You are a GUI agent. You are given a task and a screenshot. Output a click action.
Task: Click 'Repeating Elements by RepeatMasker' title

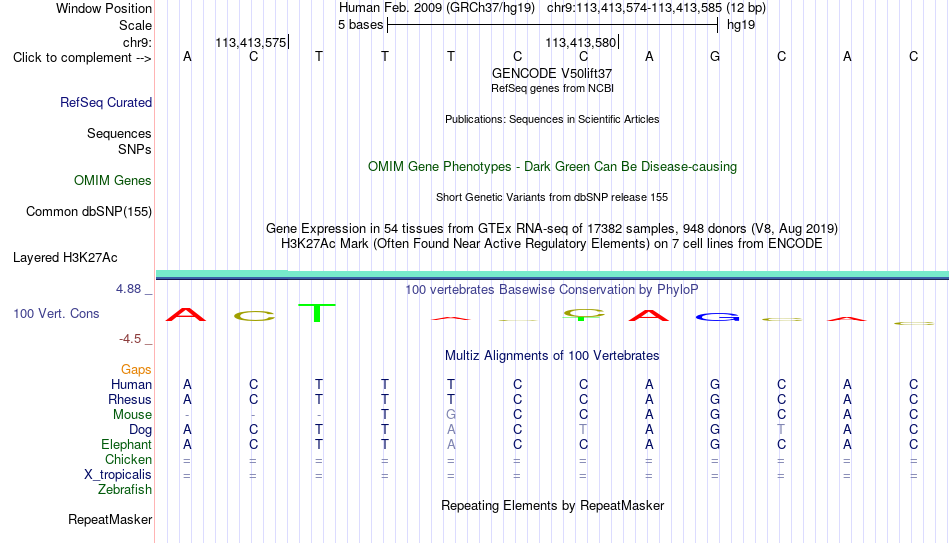(x=552, y=505)
